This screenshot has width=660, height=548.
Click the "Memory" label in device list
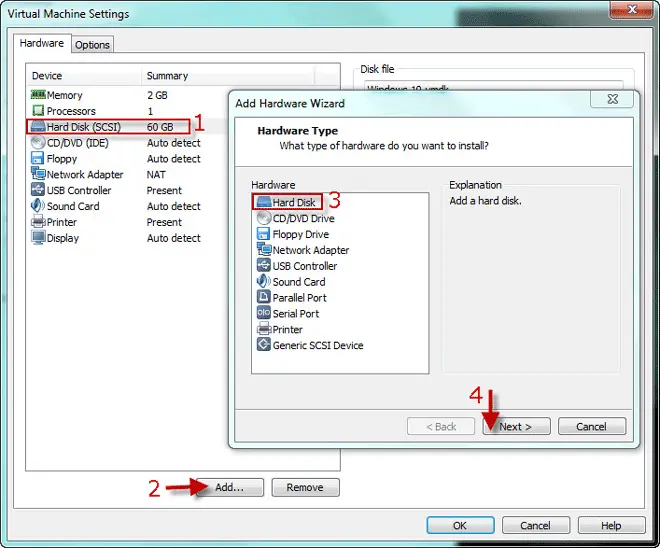64,95
